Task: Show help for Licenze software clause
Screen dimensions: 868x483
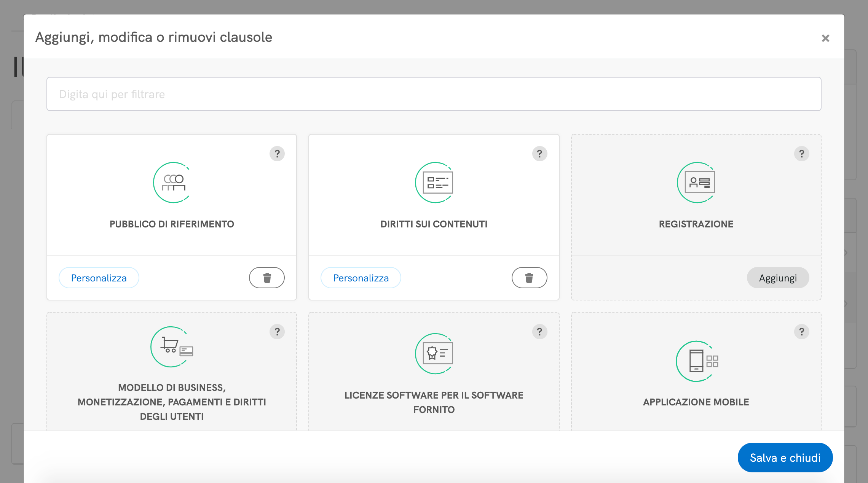Action: tap(539, 332)
